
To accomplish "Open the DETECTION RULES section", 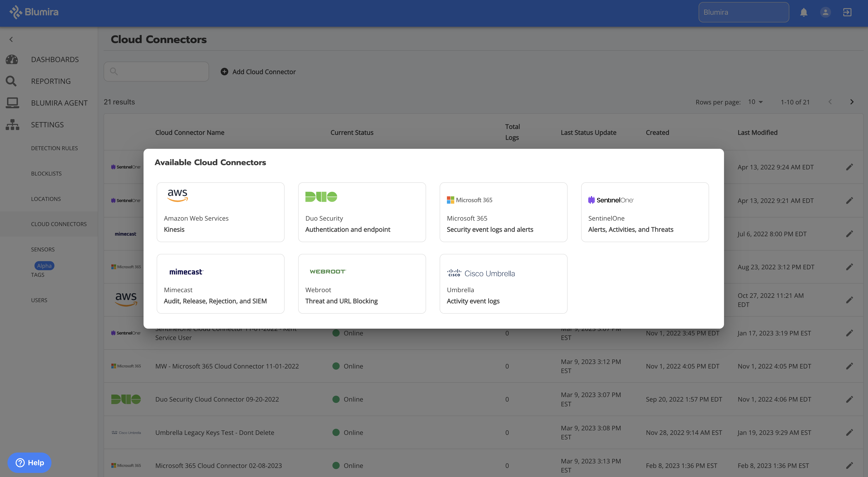I will 54,148.
